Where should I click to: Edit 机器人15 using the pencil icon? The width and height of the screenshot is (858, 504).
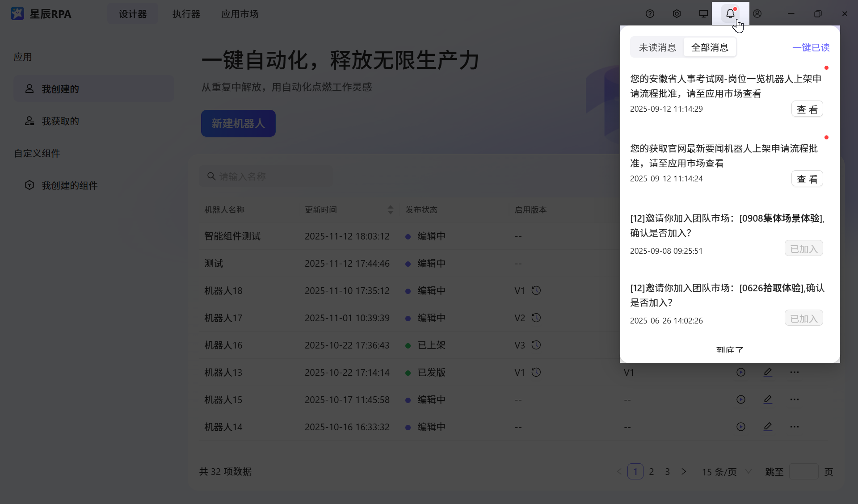point(768,399)
